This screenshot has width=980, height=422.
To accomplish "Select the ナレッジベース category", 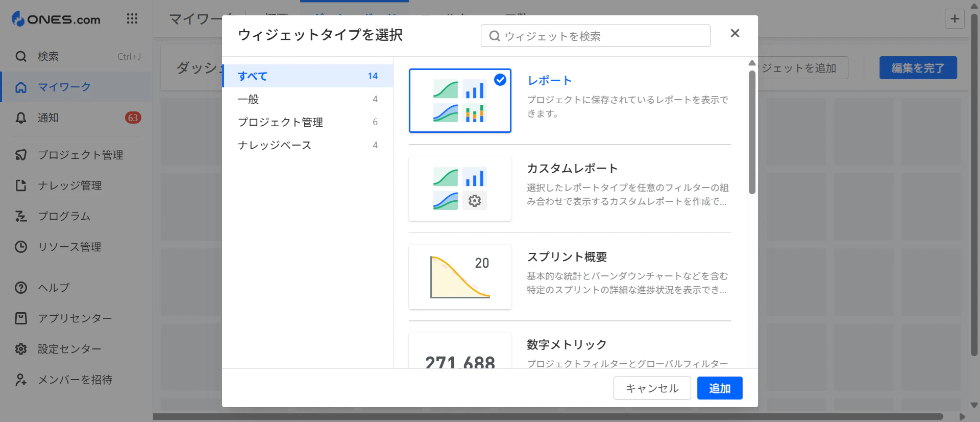I will coord(308,145).
